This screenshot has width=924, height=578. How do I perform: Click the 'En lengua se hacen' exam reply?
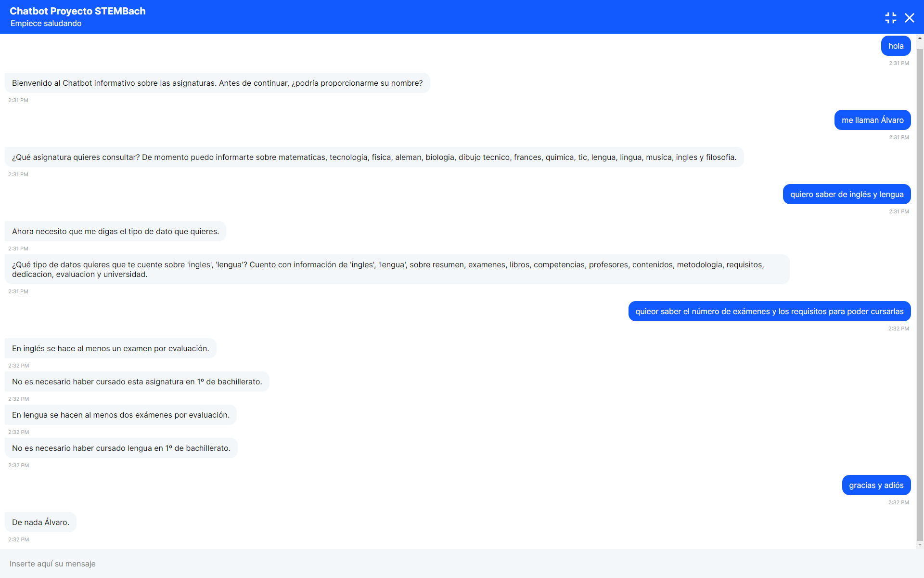pyautogui.click(x=120, y=415)
